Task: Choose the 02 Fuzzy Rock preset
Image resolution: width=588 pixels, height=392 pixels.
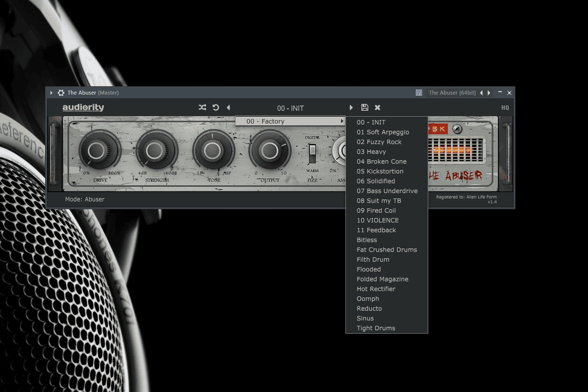Action: click(x=387, y=142)
